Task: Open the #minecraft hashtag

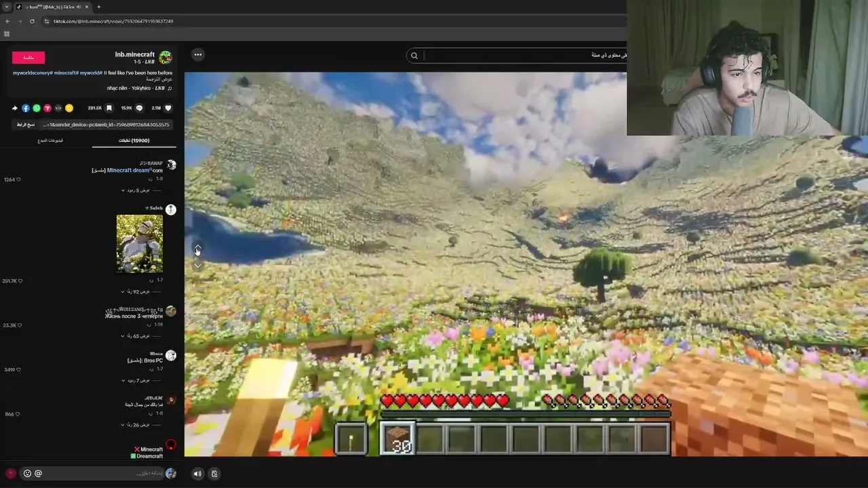Action: tap(66, 73)
